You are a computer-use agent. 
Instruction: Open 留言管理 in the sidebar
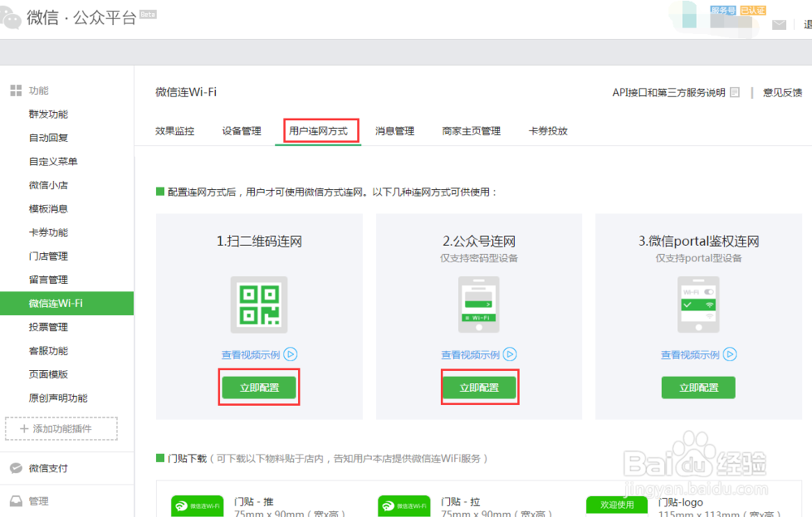click(x=48, y=279)
